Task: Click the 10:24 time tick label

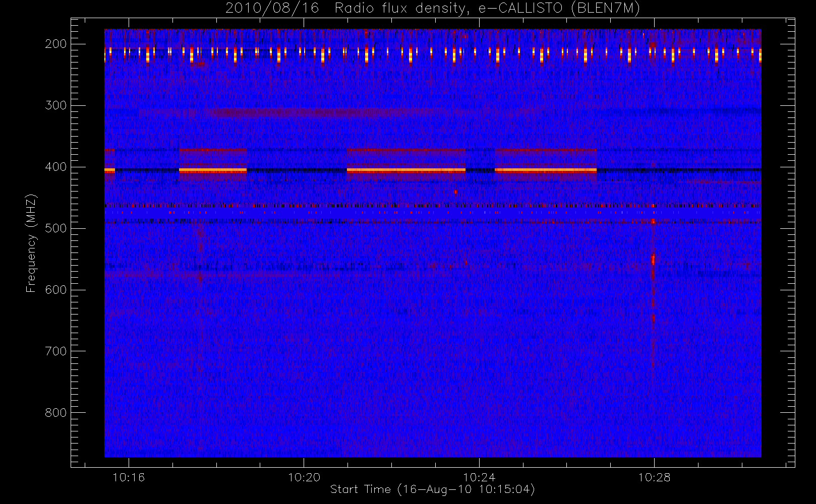Action: pos(479,477)
